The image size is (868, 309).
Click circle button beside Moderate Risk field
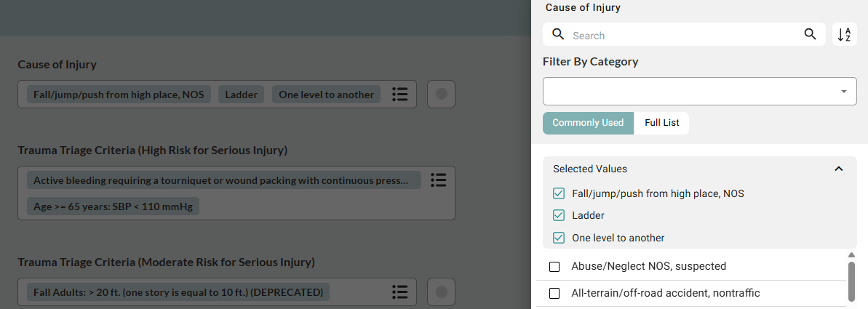point(441,292)
